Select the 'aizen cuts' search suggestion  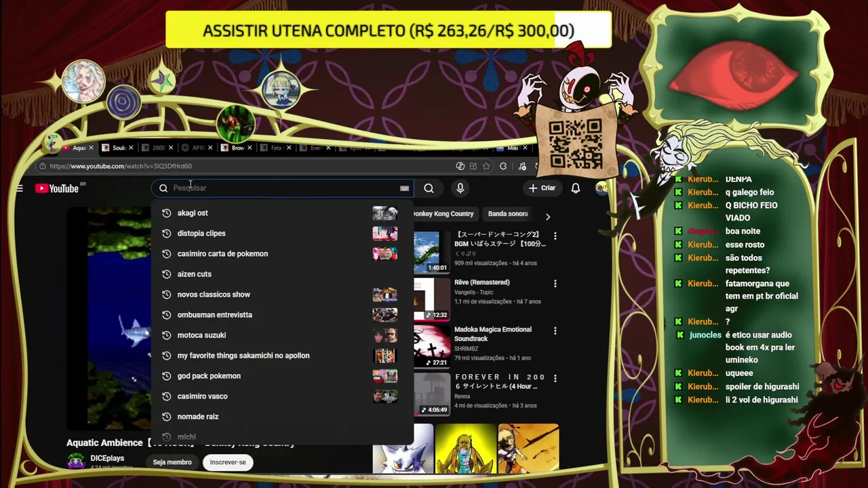281,274
